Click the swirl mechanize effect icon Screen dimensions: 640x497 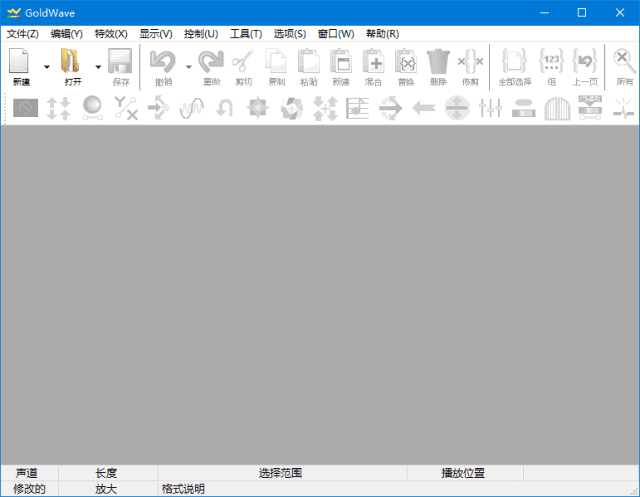292,108
